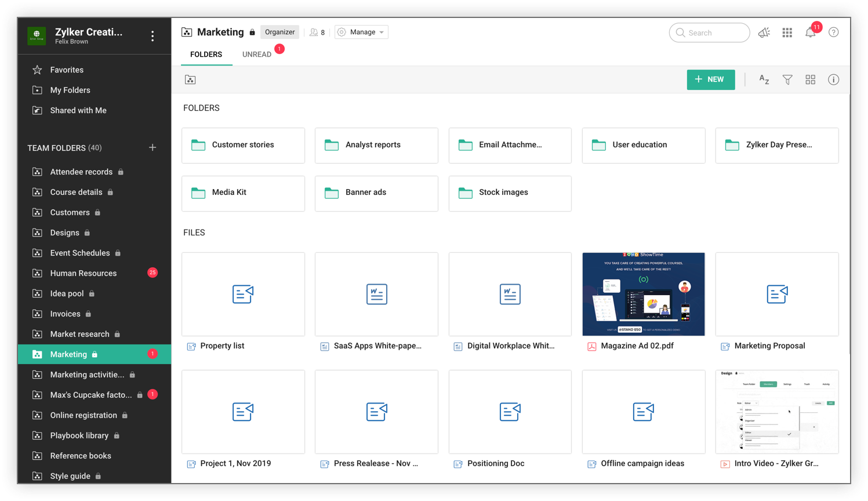Expand the Manage dropdown

coord(361,32)
